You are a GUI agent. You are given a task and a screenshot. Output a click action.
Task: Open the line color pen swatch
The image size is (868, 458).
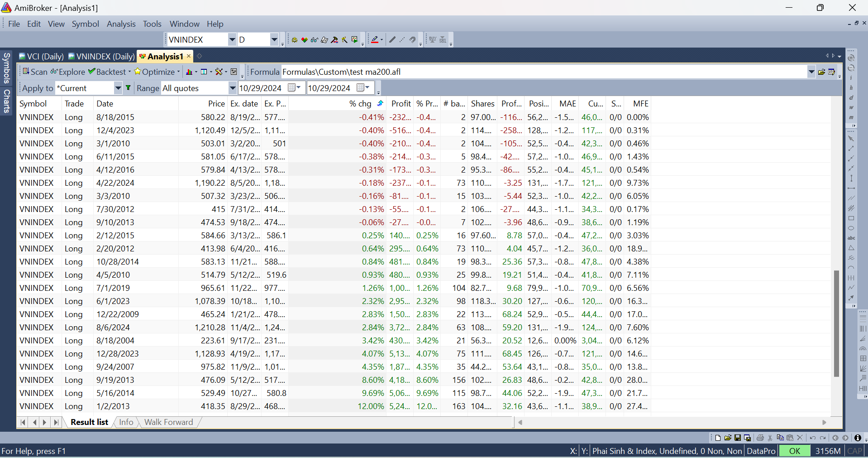375,40
